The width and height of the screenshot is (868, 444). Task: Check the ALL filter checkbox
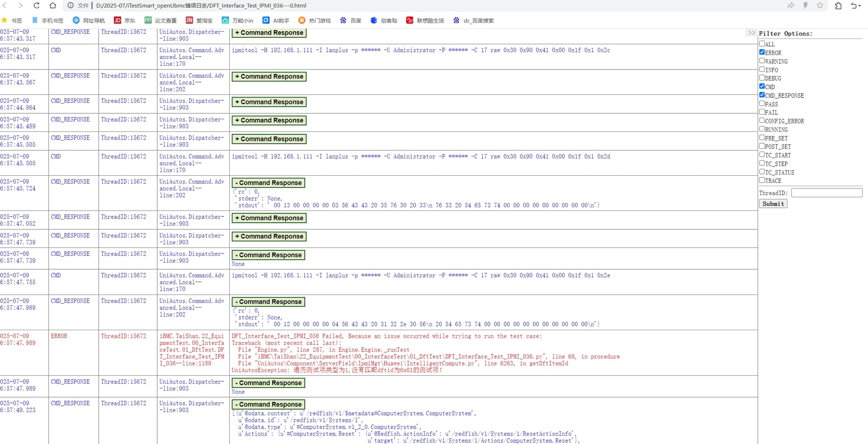pos(762,43)
